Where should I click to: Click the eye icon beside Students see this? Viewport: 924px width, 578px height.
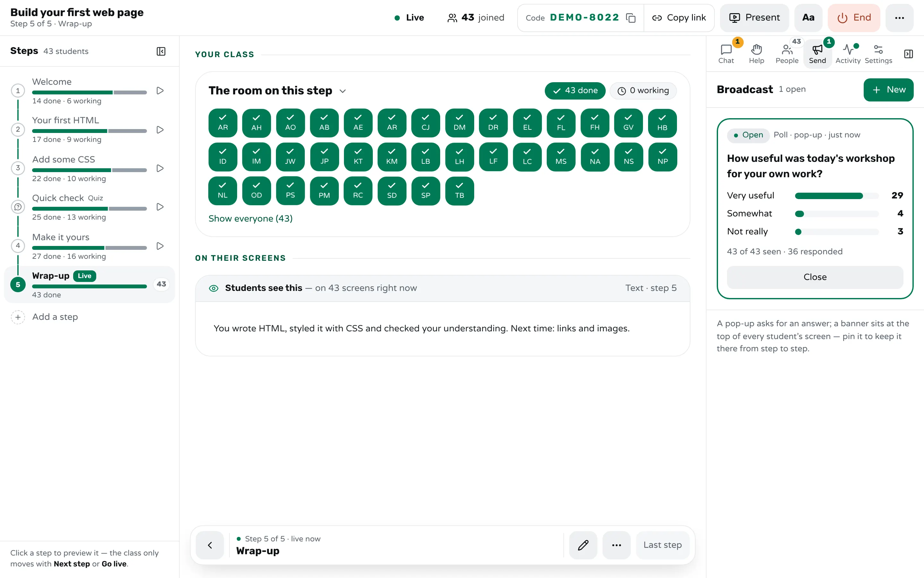(214, 288)
